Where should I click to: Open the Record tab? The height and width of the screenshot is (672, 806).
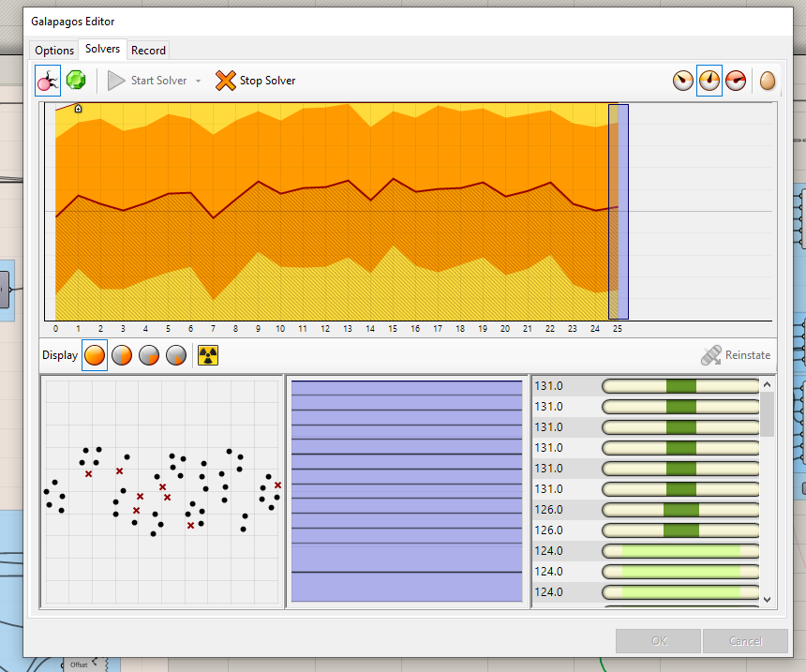click(148, 51)
